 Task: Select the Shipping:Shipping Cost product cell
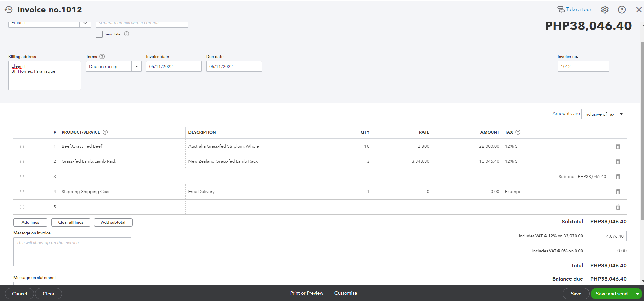pos(122,192)
